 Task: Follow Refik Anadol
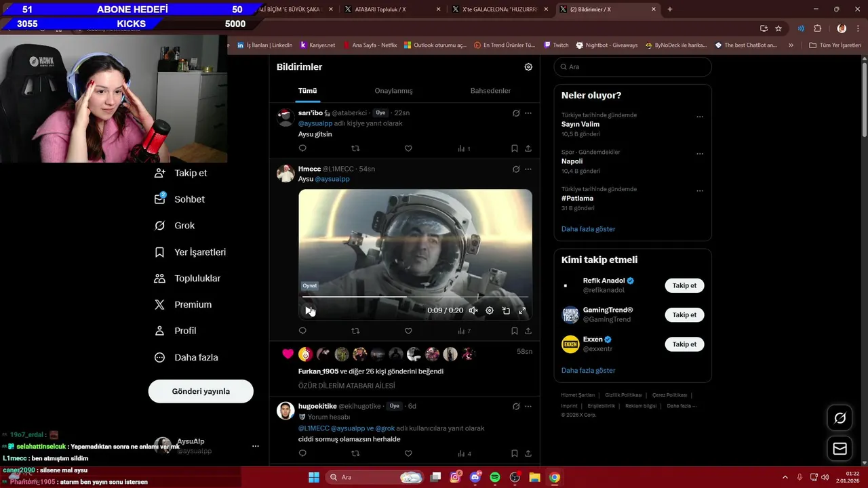pos(684,285)
